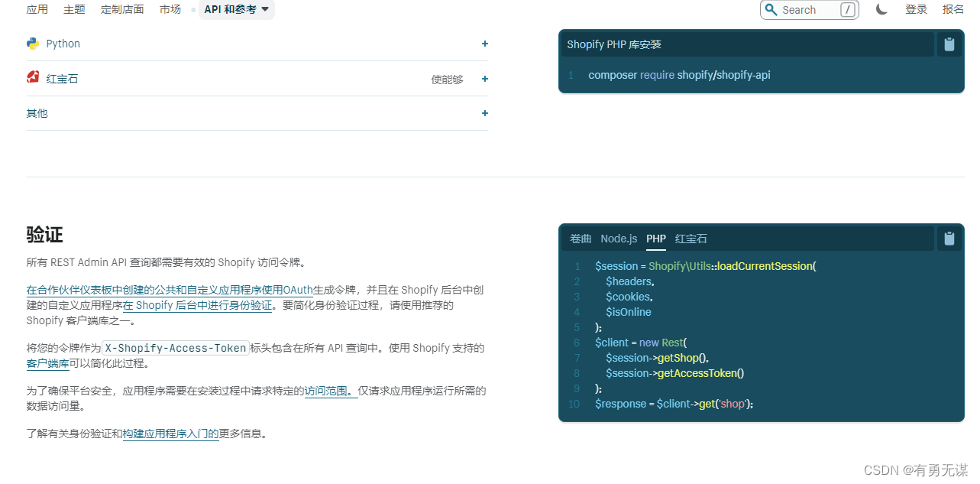Select the PHP code tab
The width and height of the screenshot is (980, 484).
pos(656,239)
